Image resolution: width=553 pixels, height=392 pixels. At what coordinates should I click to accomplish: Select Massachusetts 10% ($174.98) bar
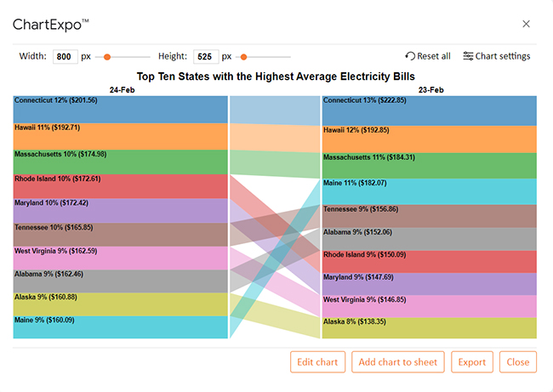(121, 162)
